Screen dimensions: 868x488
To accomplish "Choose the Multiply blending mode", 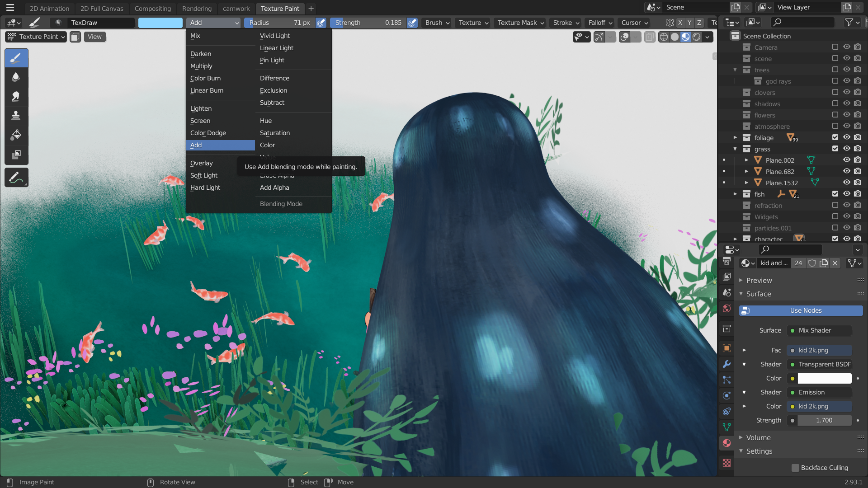I will coord(201,66).
